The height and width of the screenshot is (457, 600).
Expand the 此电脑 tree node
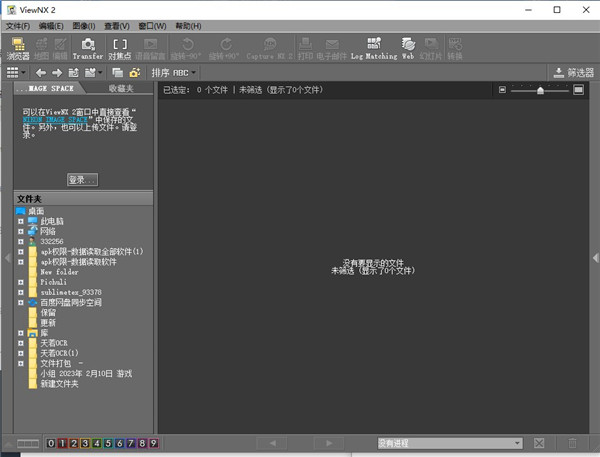click(x=21, y=221)
